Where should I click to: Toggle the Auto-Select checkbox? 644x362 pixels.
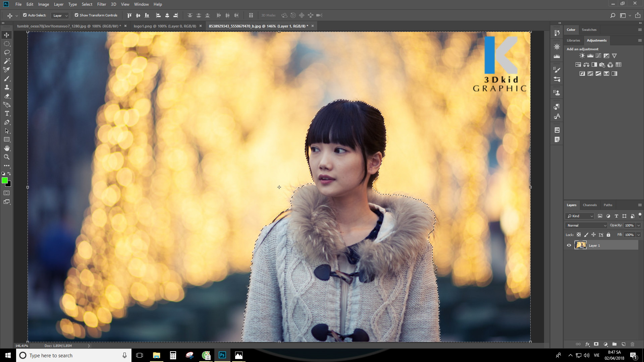(25, 15)
